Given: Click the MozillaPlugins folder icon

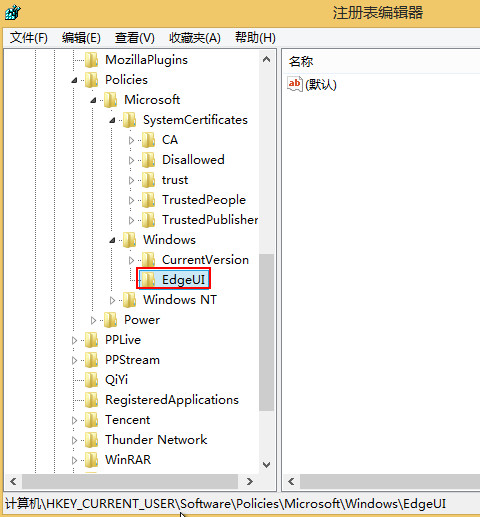Looking at the screenshot, I should (x=91, y=60).
